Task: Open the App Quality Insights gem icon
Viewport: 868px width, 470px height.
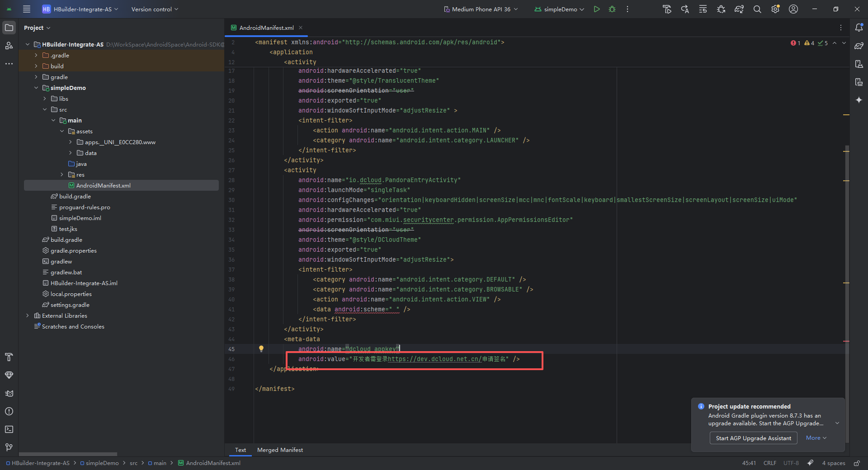Action: coord(9,375)
